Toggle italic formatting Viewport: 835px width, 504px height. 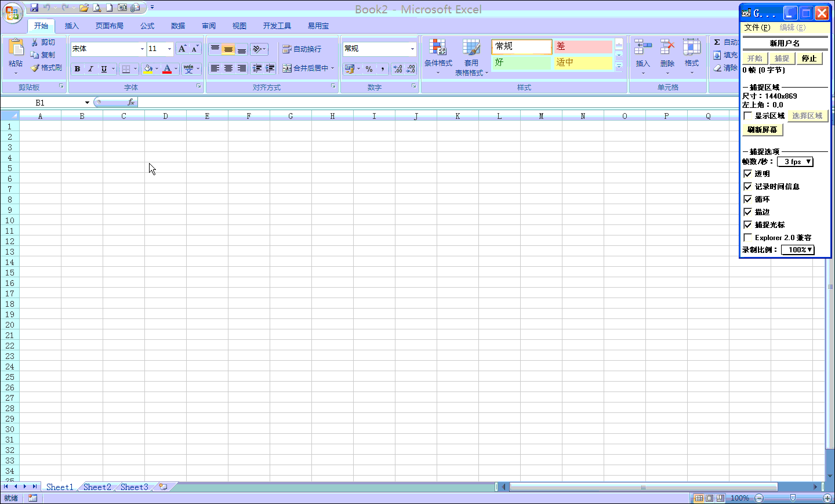90,68
